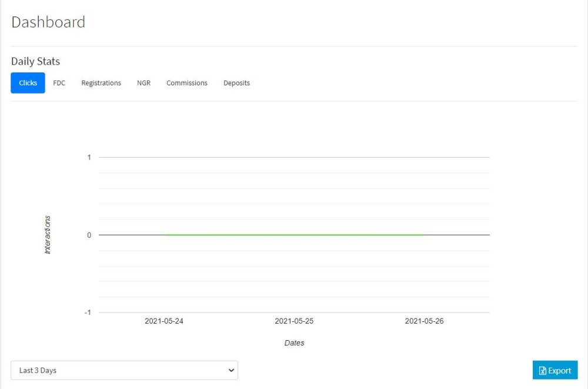Screen dimensions: 588x389
Task: Click the y-axis label 1
Action: click(x=89, y=157)
